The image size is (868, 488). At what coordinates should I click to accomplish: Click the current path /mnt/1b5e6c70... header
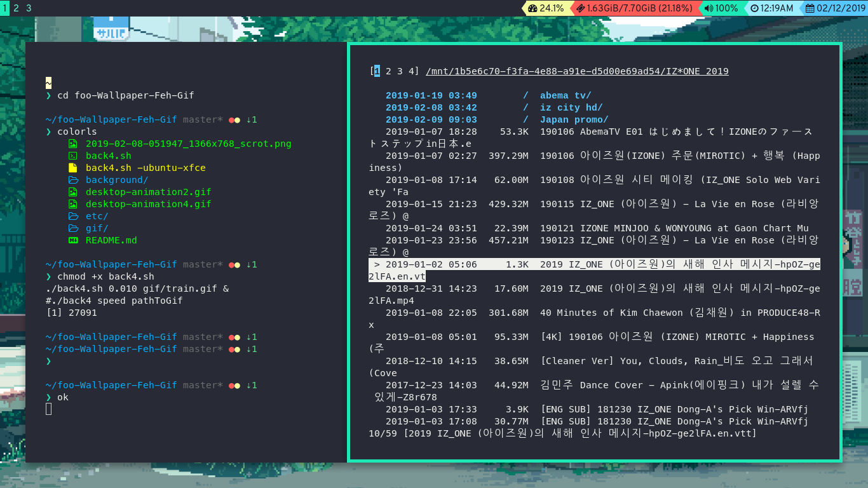(578, 71)
